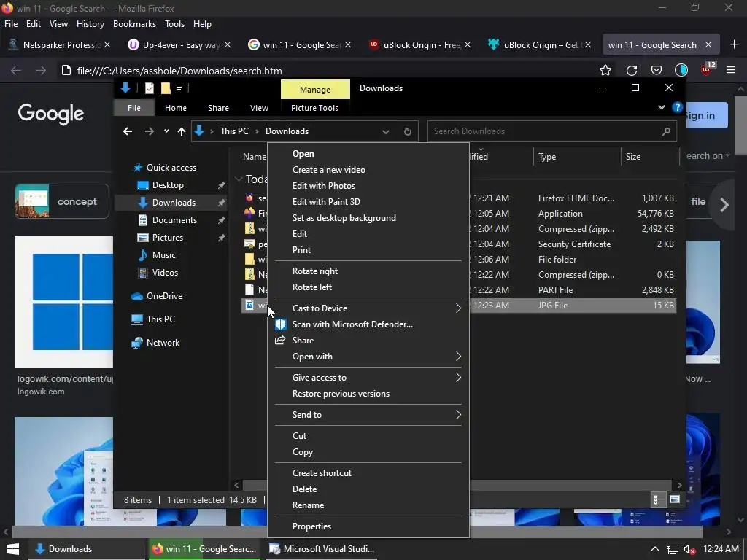Click the network tray icon
This screenshot has width=747, height=560.
(672, 549)
